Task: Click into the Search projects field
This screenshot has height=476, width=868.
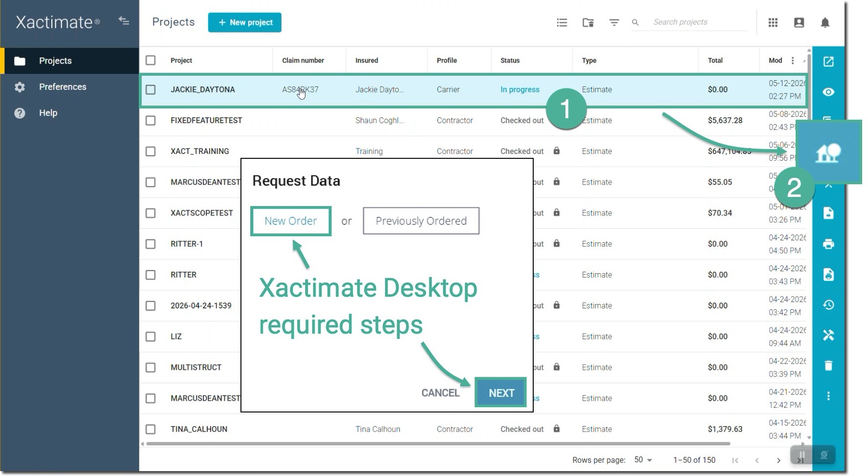Action: click(699, 22)
